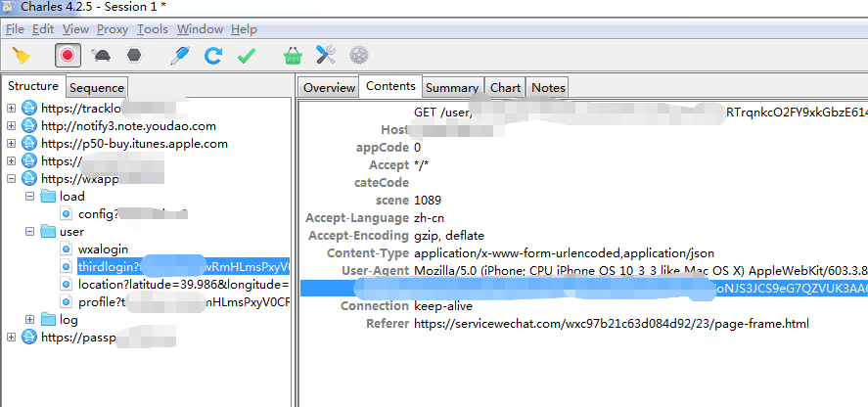868x407 pixels.
Task: Open the Tools menu
Action: pos(153,29)
